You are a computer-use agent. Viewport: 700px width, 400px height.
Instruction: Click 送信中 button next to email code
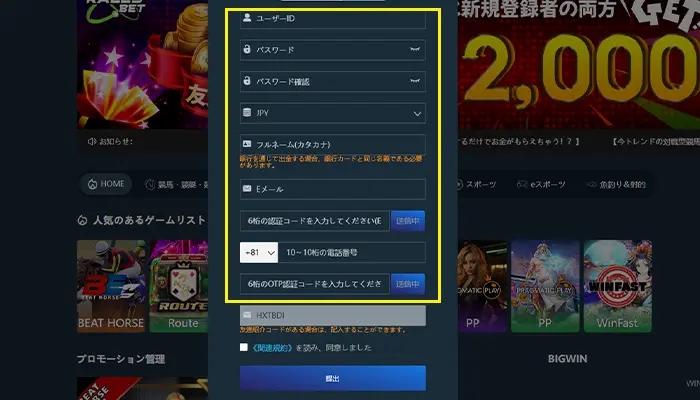tap(408, 221)
